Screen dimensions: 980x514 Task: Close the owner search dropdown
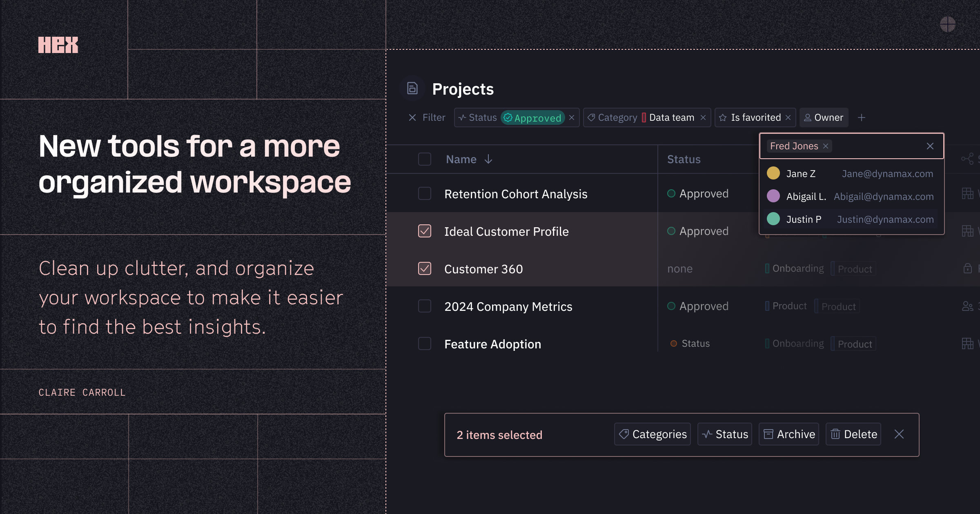click(x=930, y=146)
